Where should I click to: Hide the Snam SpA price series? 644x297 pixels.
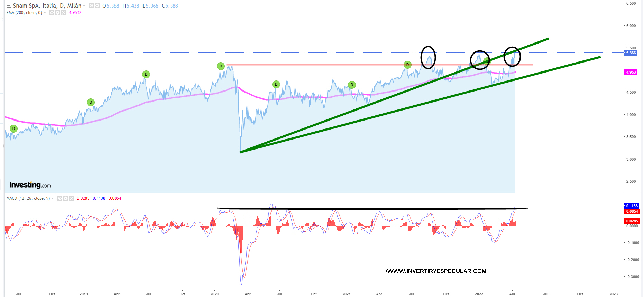point(91,6)
